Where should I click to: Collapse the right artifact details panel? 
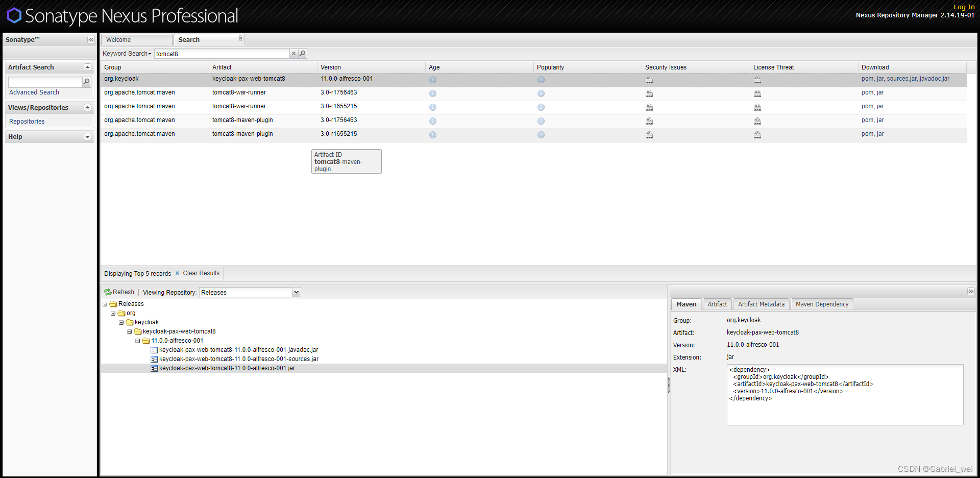pos(971,292)
